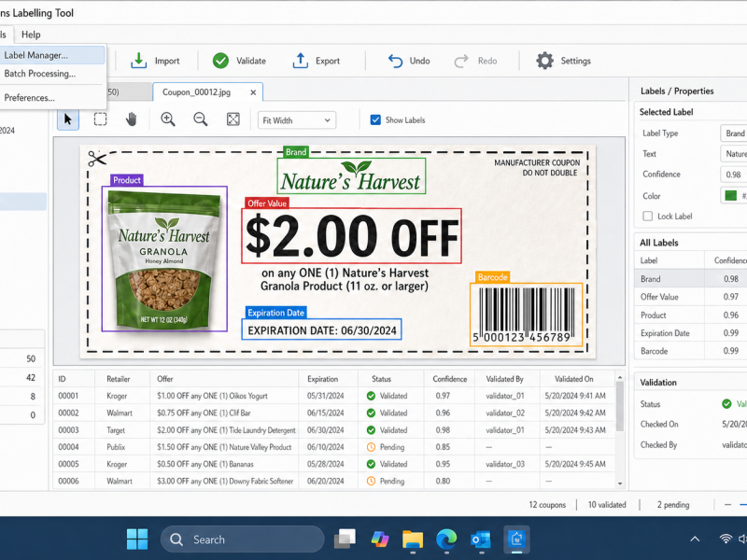747x560 pixels.
Task: Open Task View on the taskbar
Action: click(x=345, y=539)
